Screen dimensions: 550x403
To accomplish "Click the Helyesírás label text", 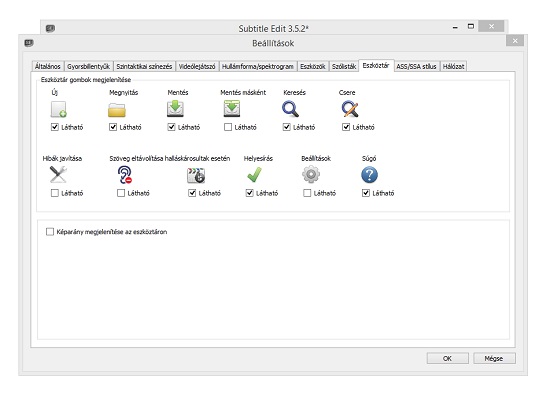I will pyautogui.click(x=258, y=159).
